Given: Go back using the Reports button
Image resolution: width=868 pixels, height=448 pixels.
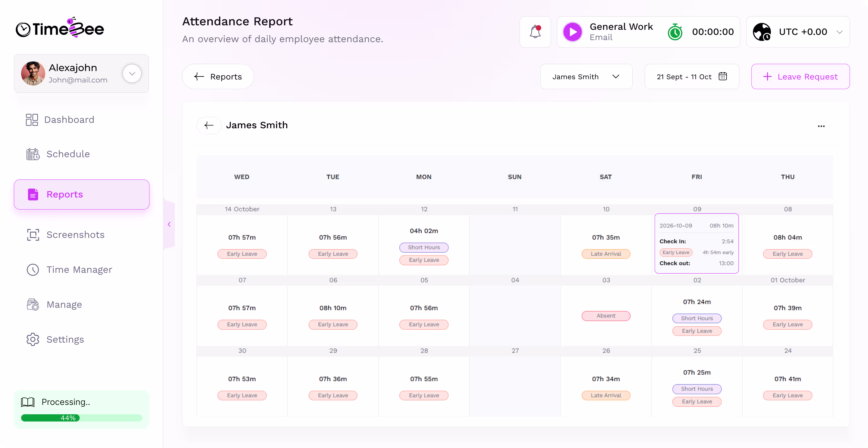Looking at the screenshot, I should click(x=218, y=77).
